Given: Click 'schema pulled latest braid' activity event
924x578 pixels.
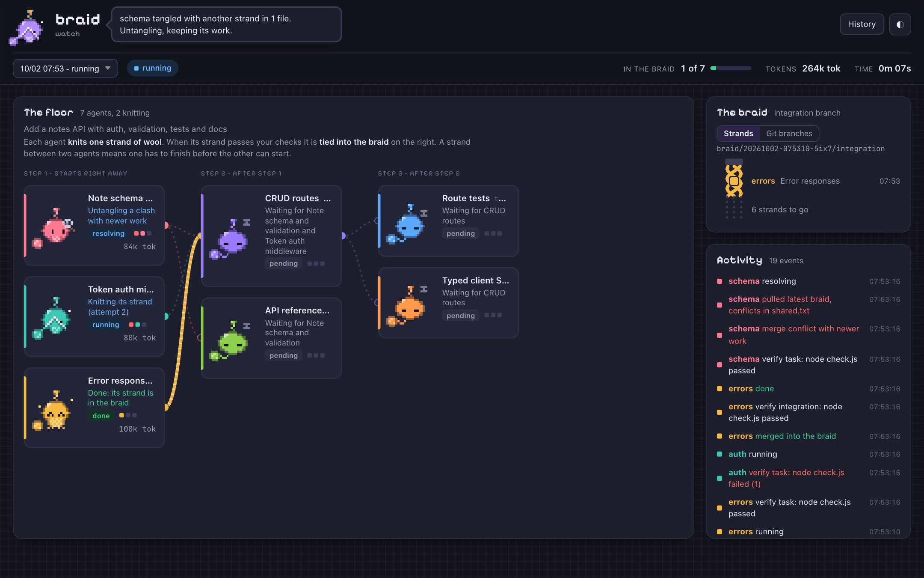Looking at the screenshot, I should 808,305.
